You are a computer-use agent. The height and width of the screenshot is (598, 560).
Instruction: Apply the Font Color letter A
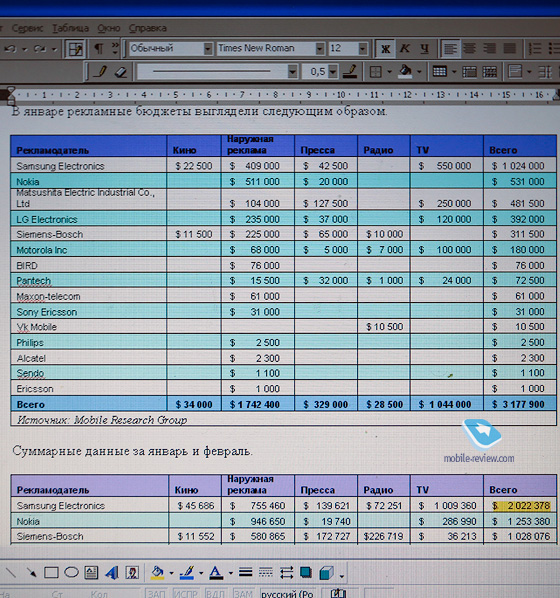click(x=216, y=572)
